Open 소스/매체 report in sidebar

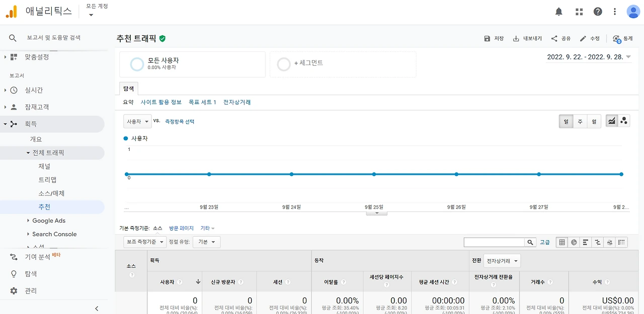point(51,193)
